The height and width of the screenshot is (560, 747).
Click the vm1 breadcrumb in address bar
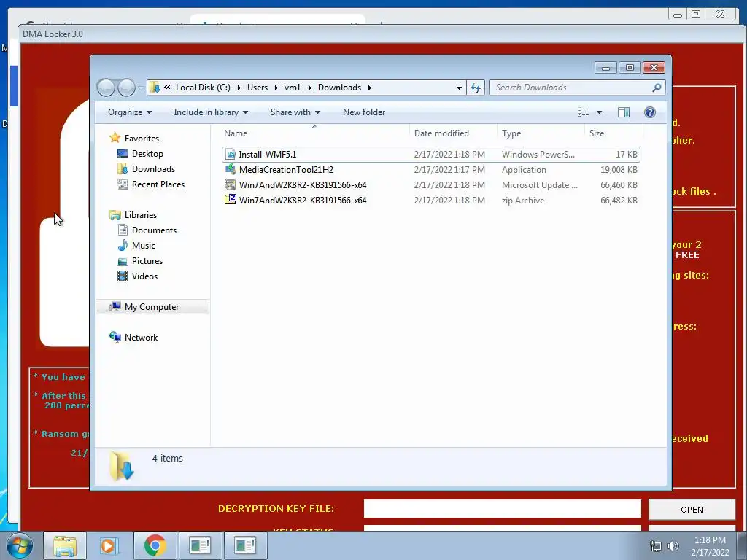[293, 87]
